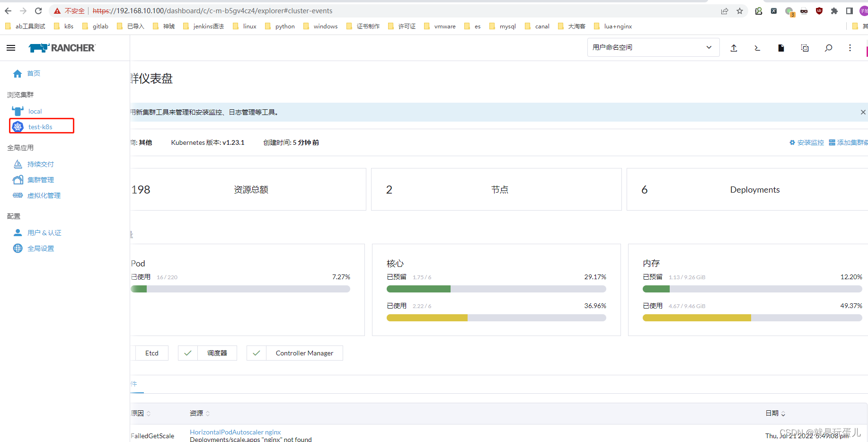Open the 资源总额 total resources card
The height and width of the screenshot is (442, 868).
(x=248, y=189)
